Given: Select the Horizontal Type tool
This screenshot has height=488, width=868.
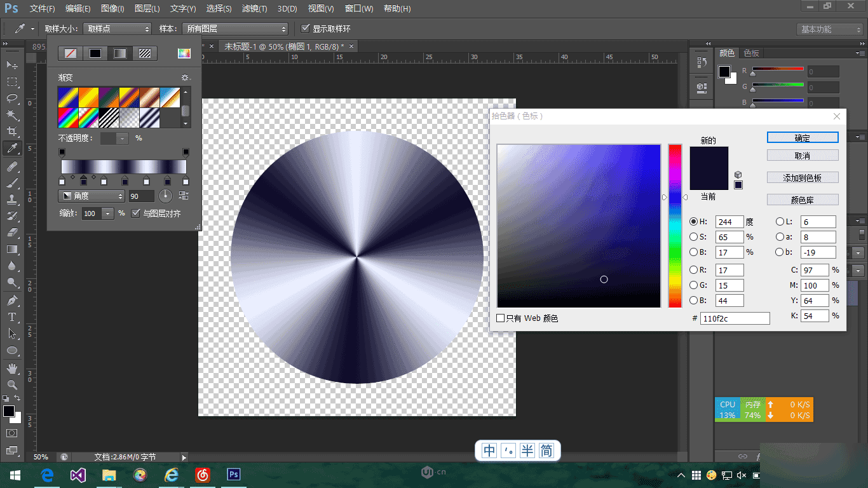Looking at the screenshot, I should coord(12,316).
